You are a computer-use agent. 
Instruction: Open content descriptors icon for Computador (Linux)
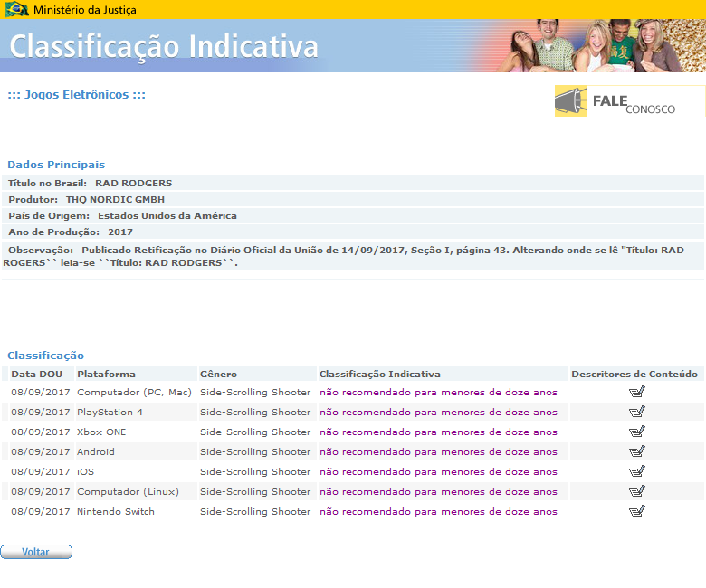coord(636,491)
